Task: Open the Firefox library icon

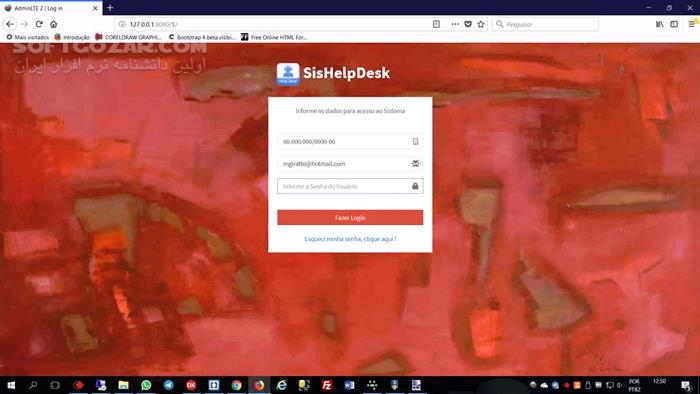Action: point(659,24)
